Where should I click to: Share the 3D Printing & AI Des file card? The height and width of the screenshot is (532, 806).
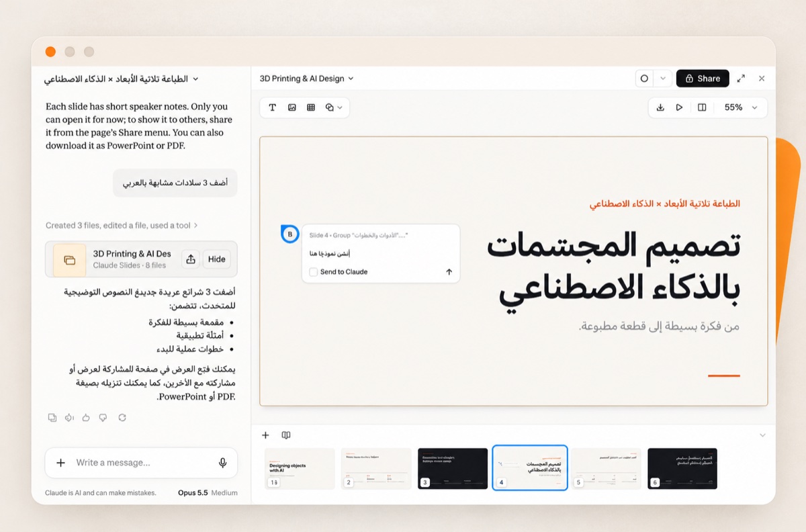[190, 259]
